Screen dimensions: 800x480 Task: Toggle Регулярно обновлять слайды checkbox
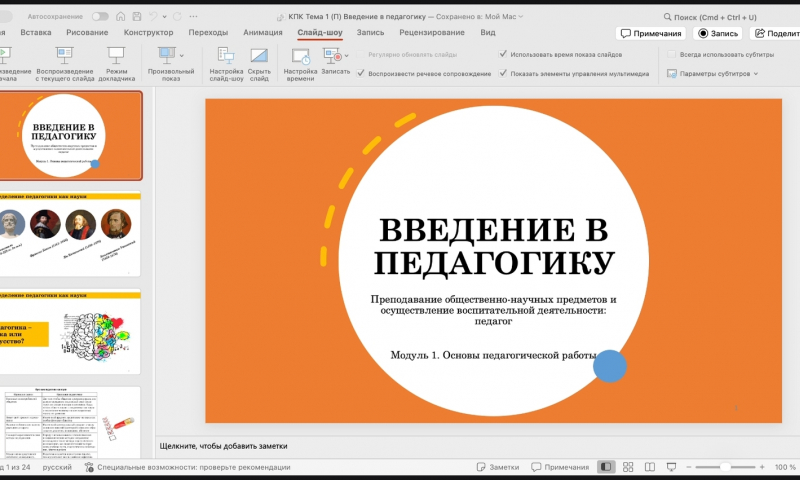(361, 54)
